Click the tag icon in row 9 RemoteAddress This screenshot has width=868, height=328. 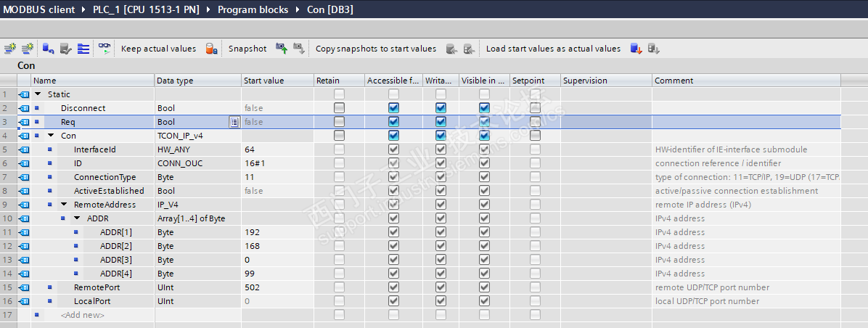[23, 205]
